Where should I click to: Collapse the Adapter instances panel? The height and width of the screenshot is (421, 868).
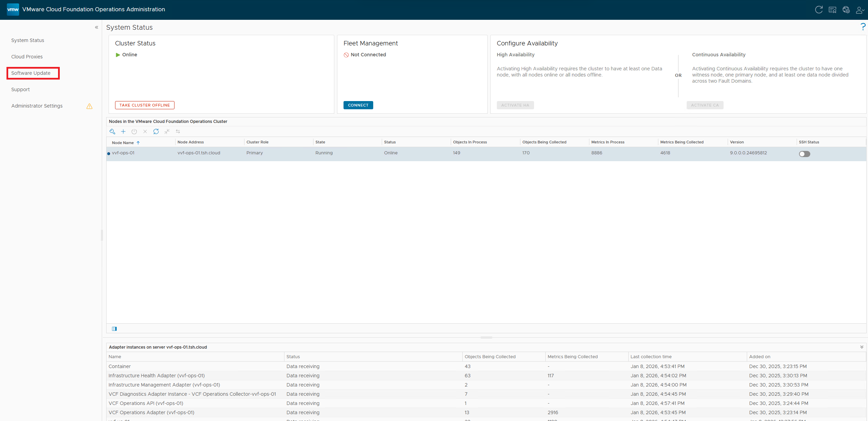click(x=862, y=347)
